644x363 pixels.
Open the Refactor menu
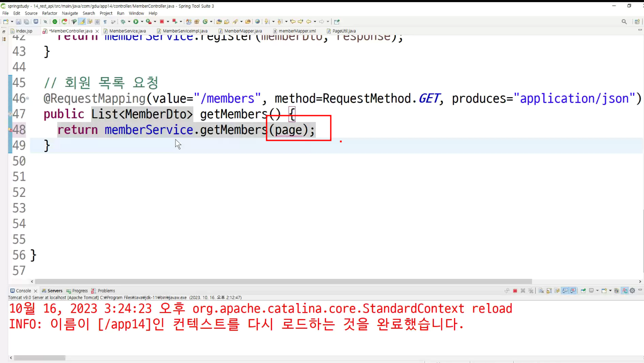point(50,13)
